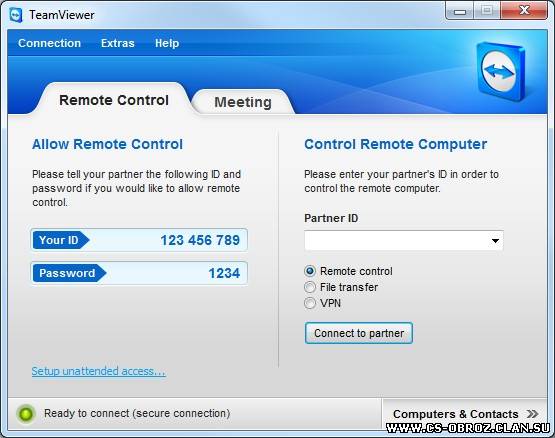Open the Help menu

[167, 43]
